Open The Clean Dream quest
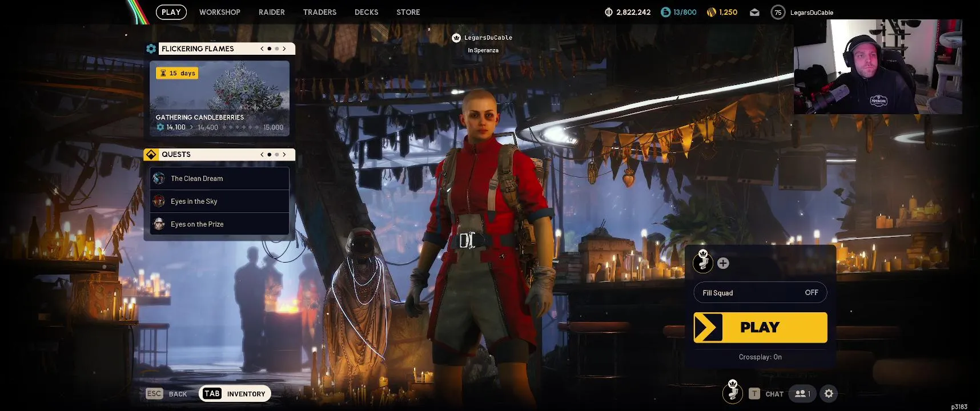The image size is (980, 411). [219, 178]
